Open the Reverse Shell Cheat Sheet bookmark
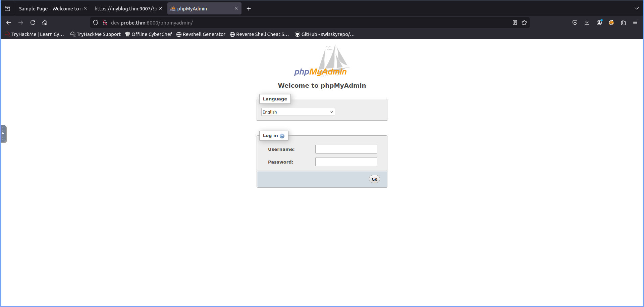 point(259,34)
